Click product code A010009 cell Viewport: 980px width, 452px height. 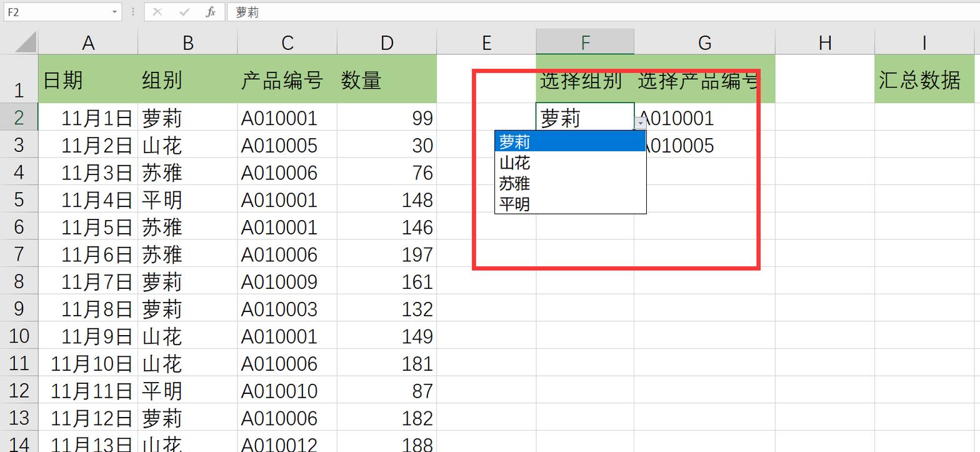coord(287,281)
